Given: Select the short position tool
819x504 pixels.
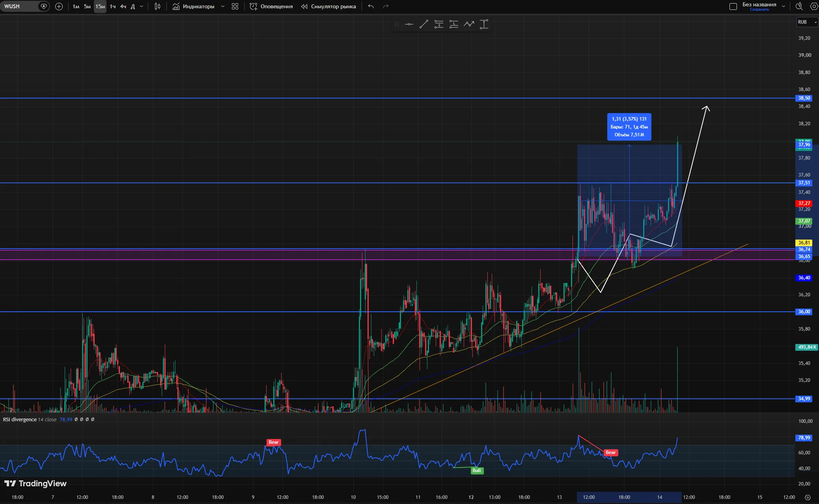Looking at the screenshot, I should point(439,24).
